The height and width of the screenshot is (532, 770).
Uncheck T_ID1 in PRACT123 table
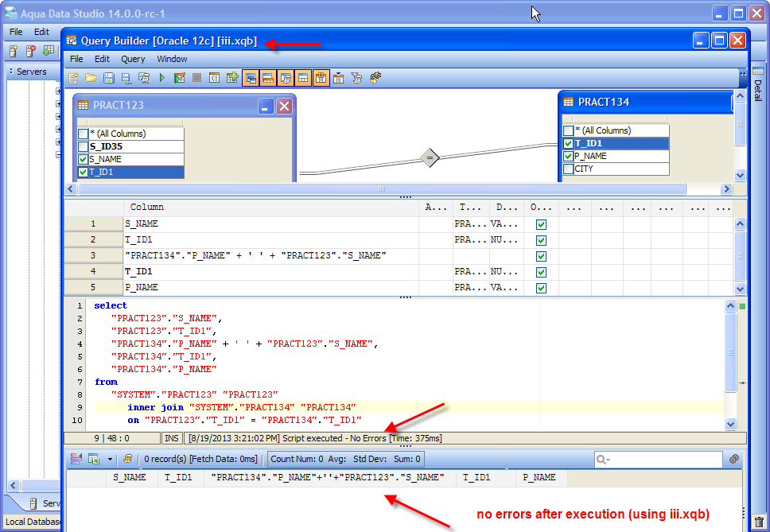click(83, 173)
